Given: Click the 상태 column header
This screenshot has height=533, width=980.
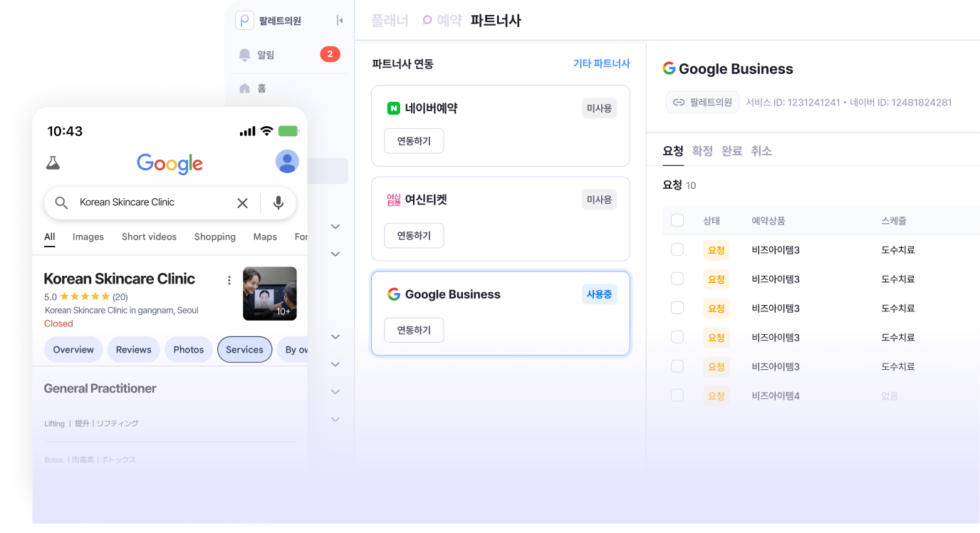Looking at the screenshot, I should 711,221.
